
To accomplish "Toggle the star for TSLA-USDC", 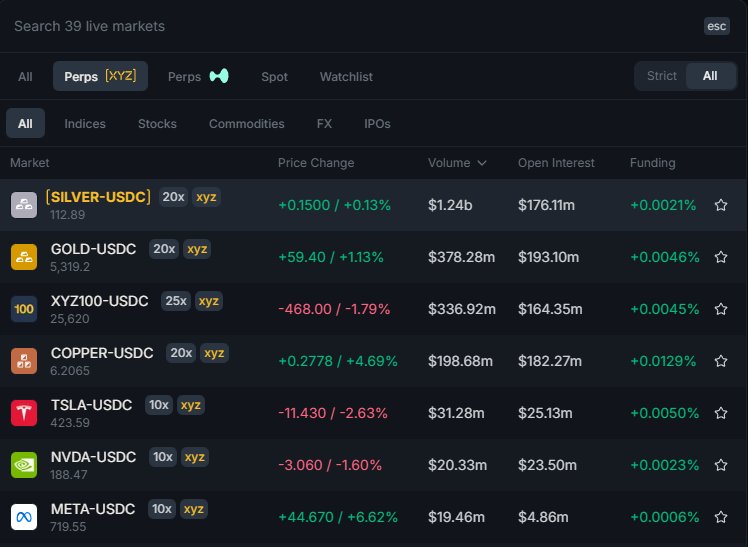I will point(721,413).
